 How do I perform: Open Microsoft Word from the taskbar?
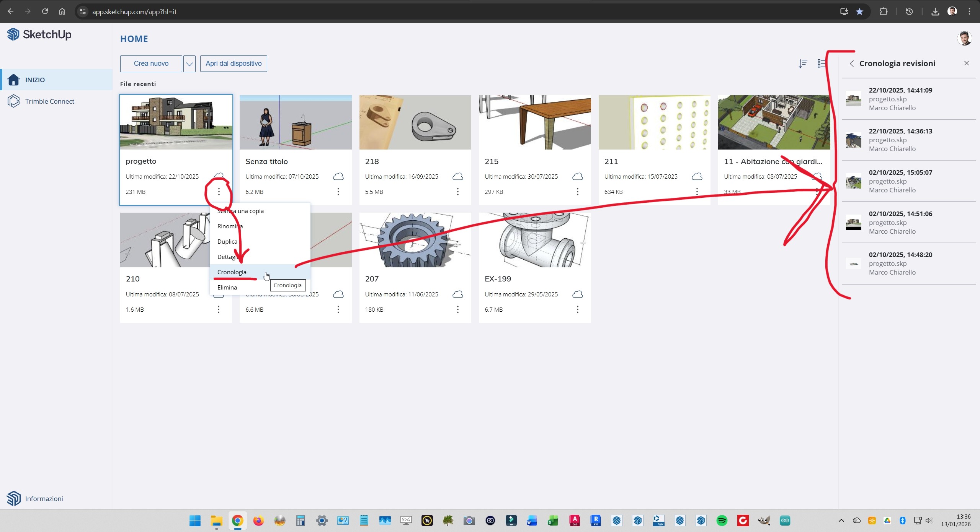(531, 521)
